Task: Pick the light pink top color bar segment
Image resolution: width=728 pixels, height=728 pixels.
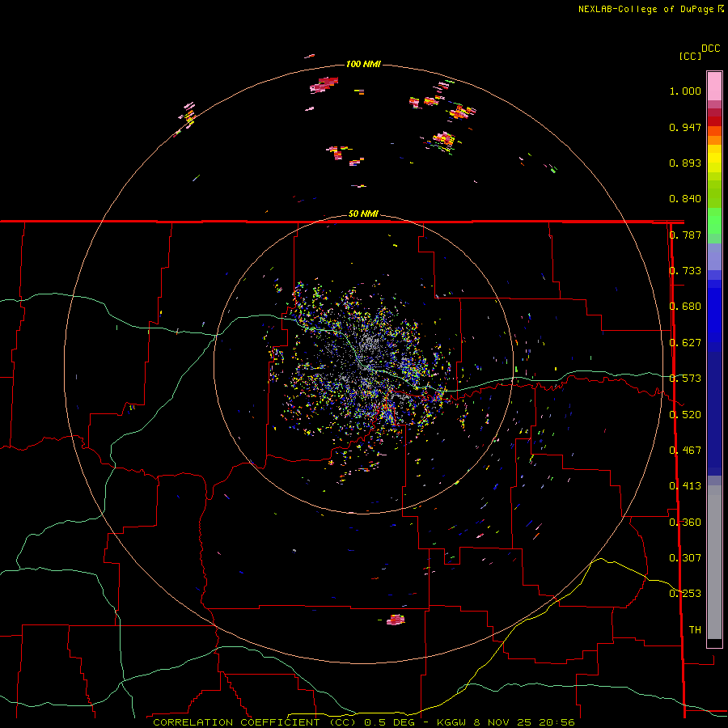Action: [714, 86]
